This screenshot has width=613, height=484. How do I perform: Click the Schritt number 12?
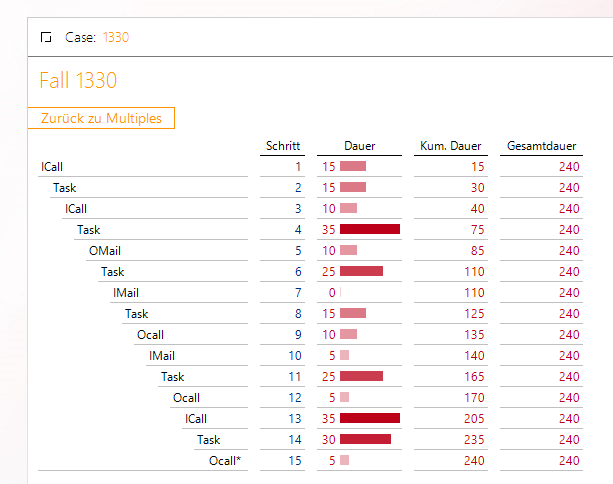[295, 398]
